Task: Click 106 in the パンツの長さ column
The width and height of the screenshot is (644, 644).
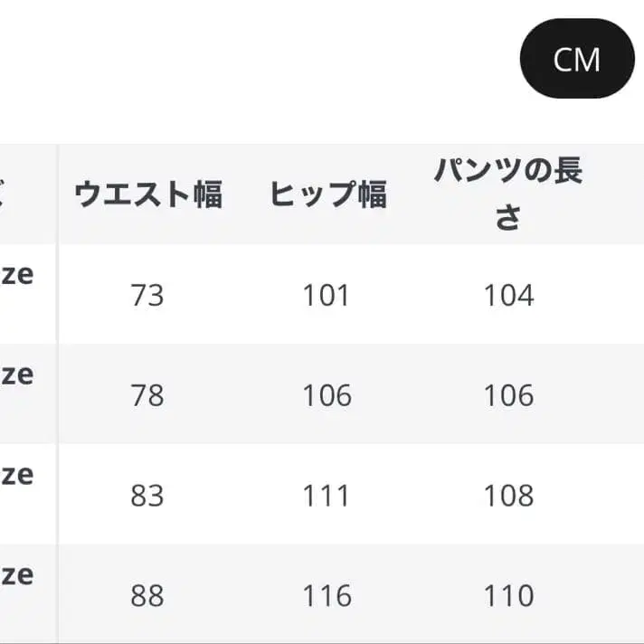Action: [508, 395]
